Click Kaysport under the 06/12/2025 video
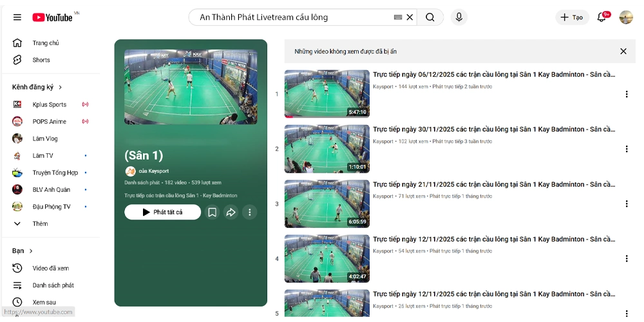The width and height of the screenshot is (644, 322). [x=383, y=87]
